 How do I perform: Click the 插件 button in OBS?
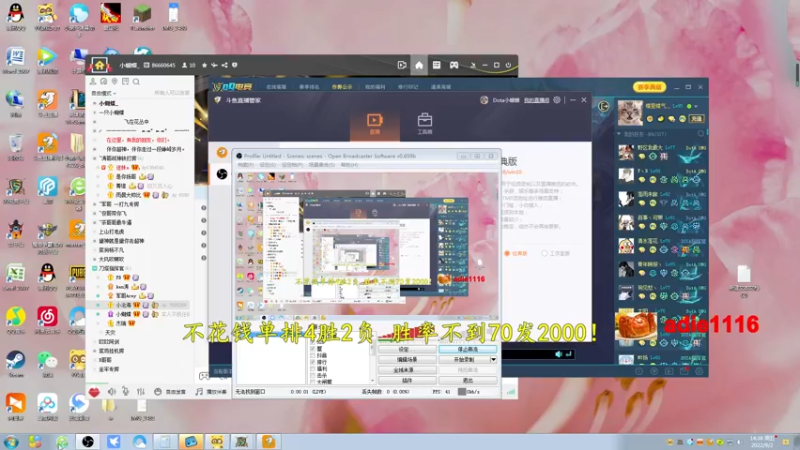click(x=407, y=380)
